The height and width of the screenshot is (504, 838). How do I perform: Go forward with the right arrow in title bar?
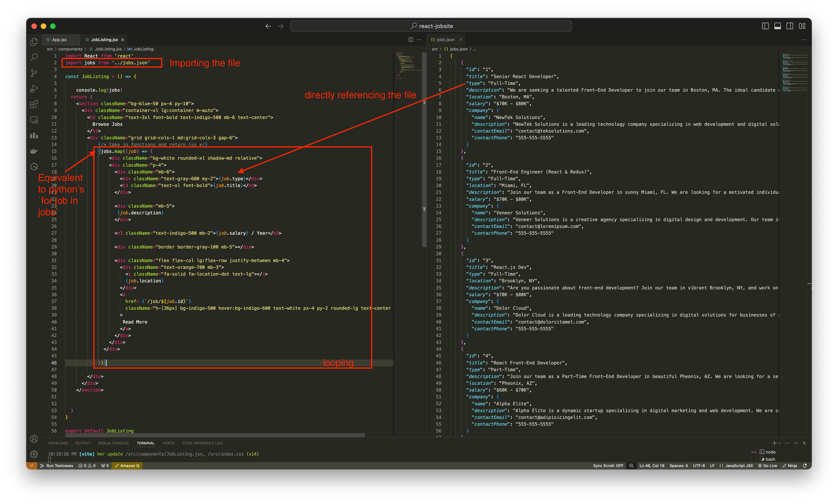tap(281, 26)
